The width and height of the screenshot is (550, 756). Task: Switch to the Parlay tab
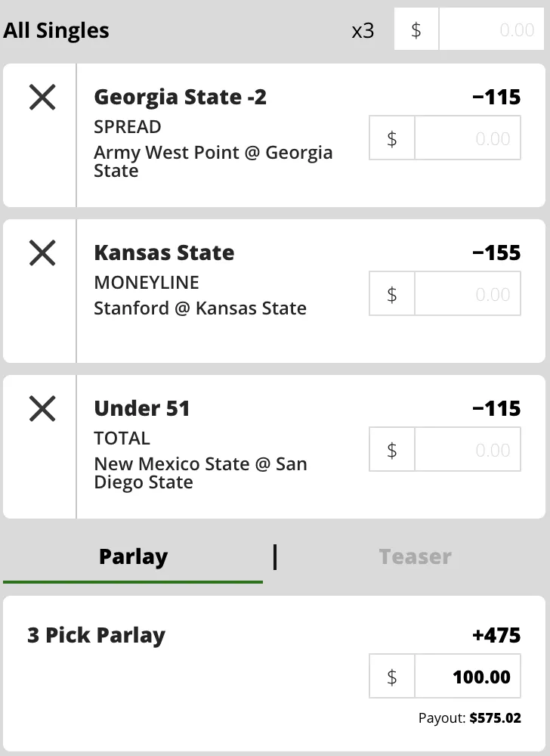[133, 557]
